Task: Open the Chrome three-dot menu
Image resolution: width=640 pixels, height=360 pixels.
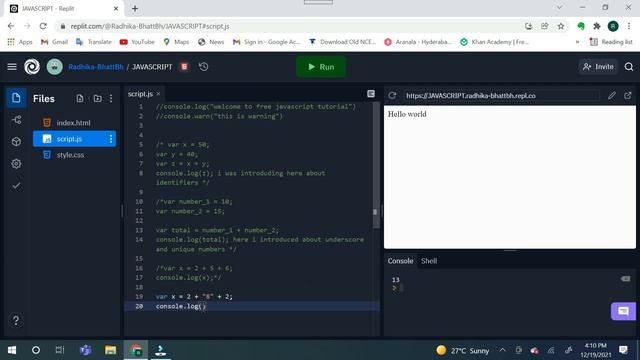Action: (x=629, y=26)
